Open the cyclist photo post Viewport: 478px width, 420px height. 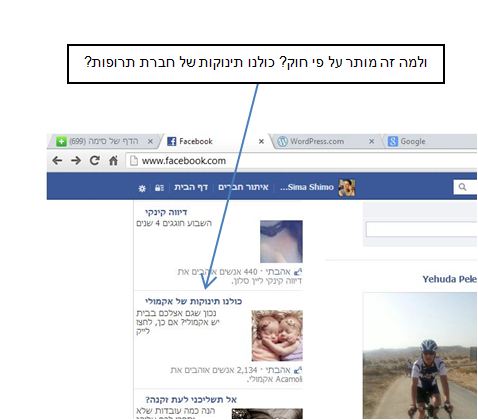(x=420, y=355)
